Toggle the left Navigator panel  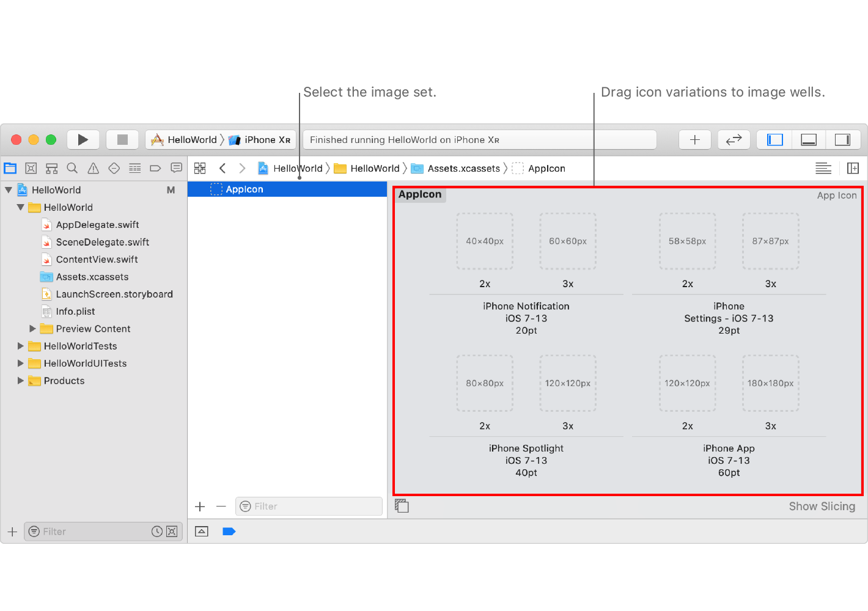tap(774, 140)
